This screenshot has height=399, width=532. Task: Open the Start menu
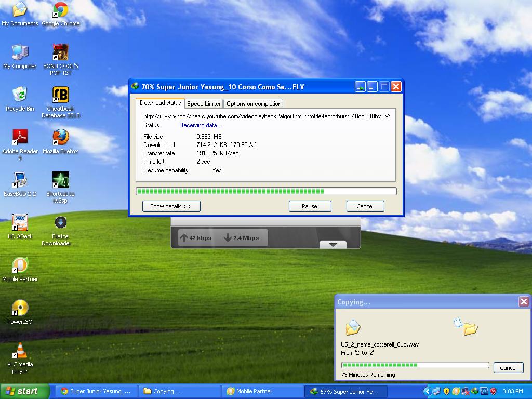click(24, 391)
